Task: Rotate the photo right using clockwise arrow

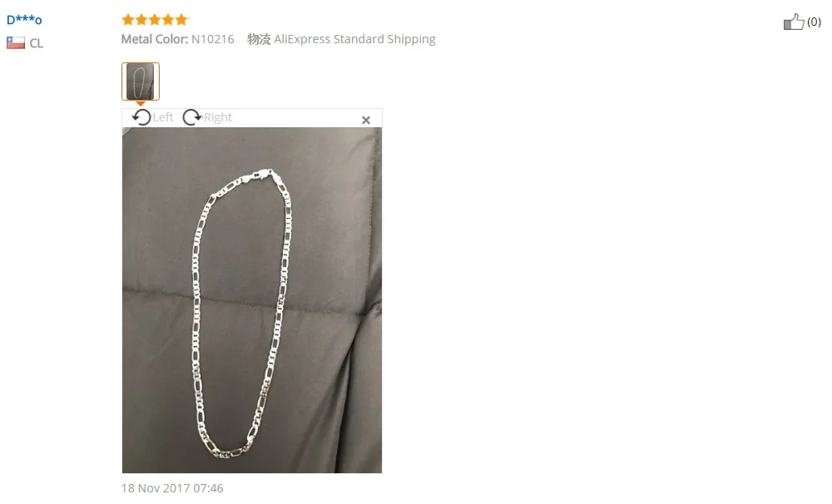Action: (192, 117)
